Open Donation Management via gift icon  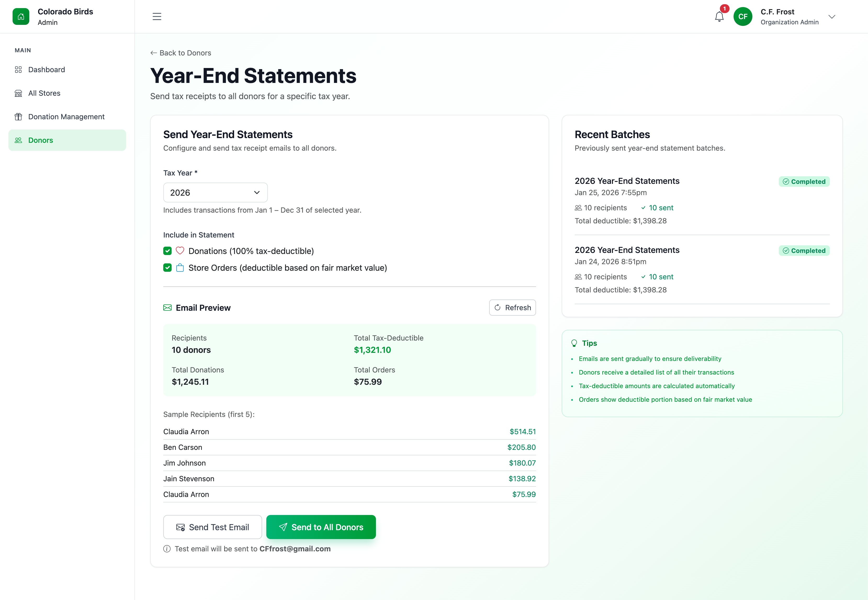pyautogui.click(x=18, y=117)
